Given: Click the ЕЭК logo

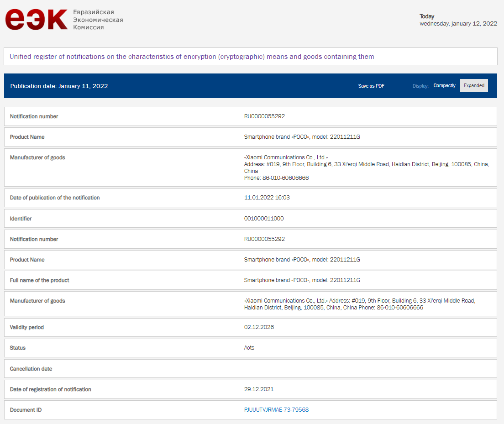Looking at the screenshot, I should tap(37, 20).
